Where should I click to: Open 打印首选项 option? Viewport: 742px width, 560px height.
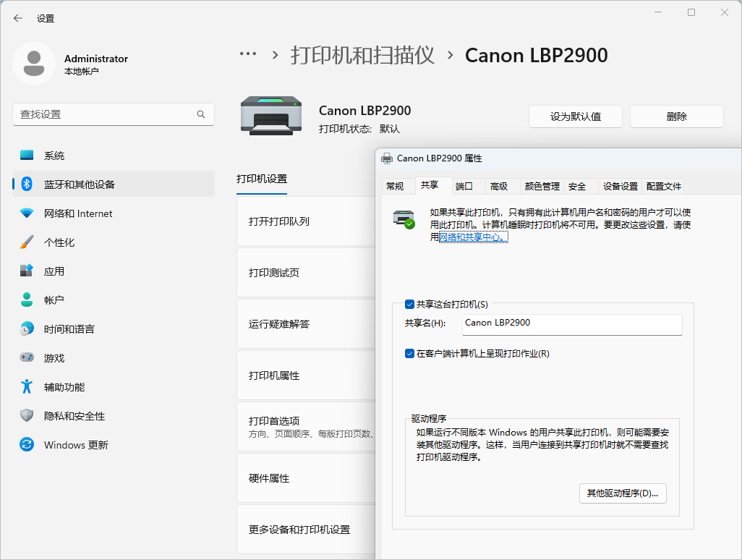(x=306, y=427)
